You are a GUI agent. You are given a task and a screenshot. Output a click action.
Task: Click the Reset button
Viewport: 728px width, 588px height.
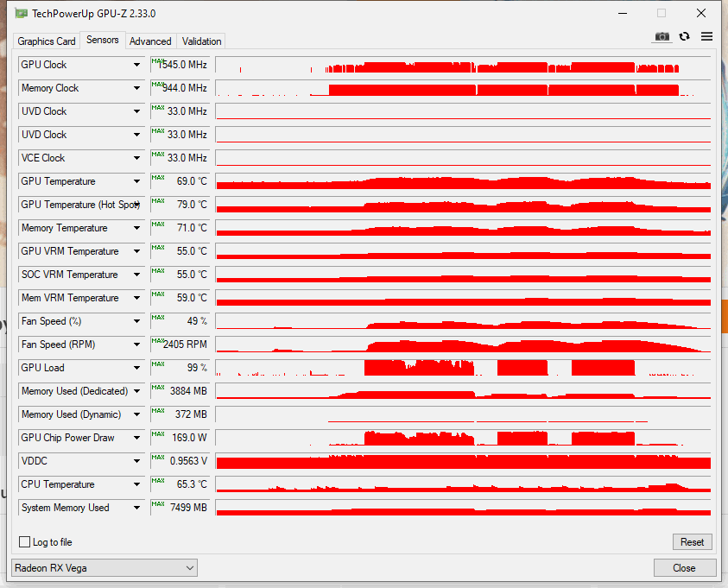(x=692, y=541)
